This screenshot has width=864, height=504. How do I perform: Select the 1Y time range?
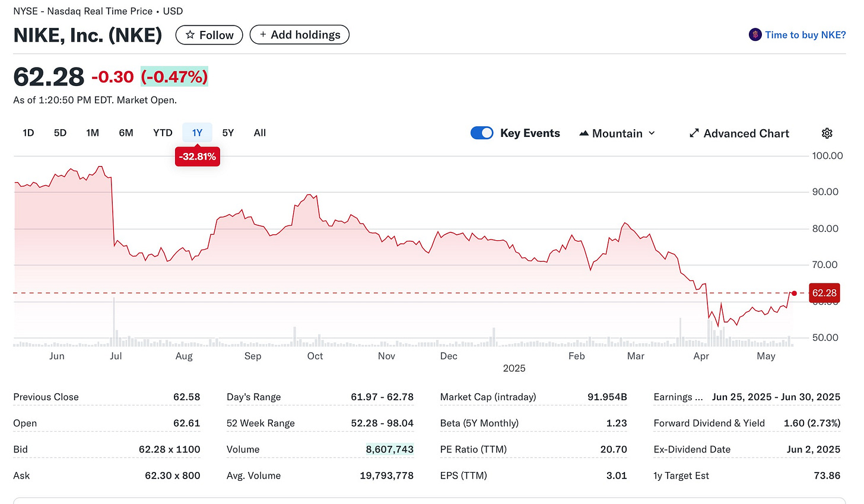[197, 133]
